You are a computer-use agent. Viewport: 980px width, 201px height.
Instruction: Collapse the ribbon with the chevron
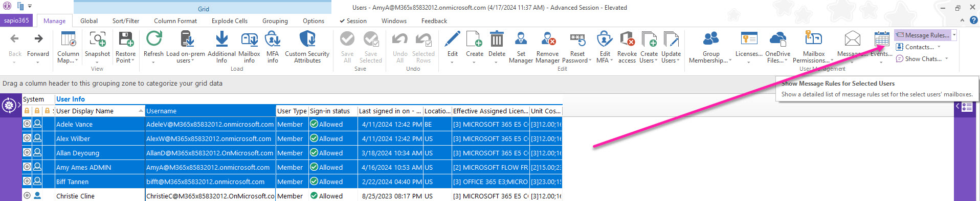tap(962, 21)
